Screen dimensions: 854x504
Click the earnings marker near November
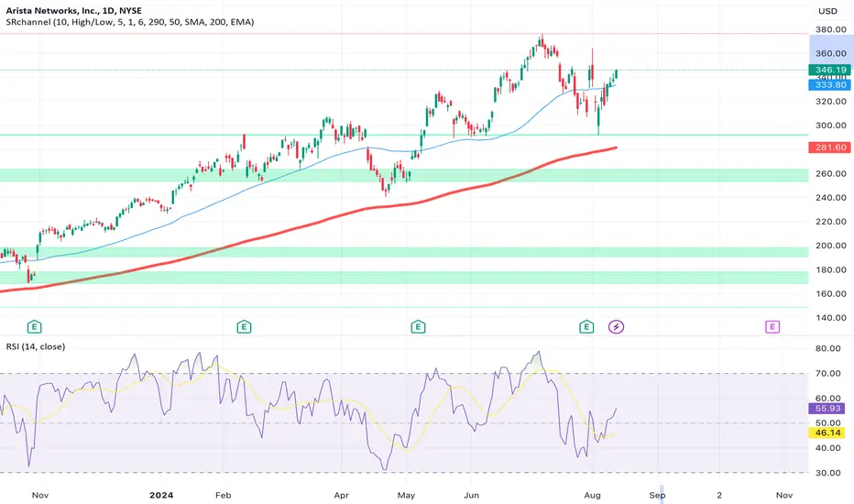point(34,327)
